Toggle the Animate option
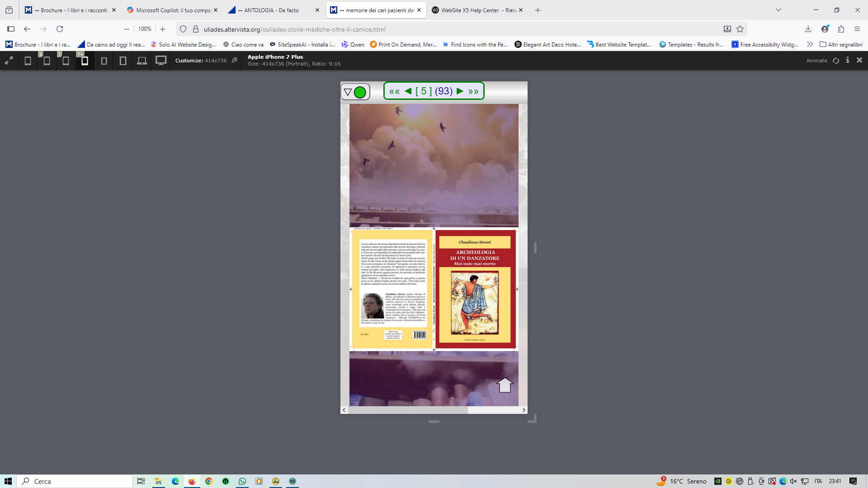868x488 pixels. coord(816,61)
